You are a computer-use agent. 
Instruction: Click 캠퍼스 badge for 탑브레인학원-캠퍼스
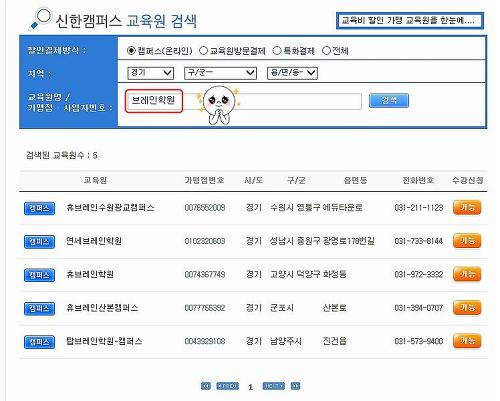pyautogui.click(x=39, y=342)
